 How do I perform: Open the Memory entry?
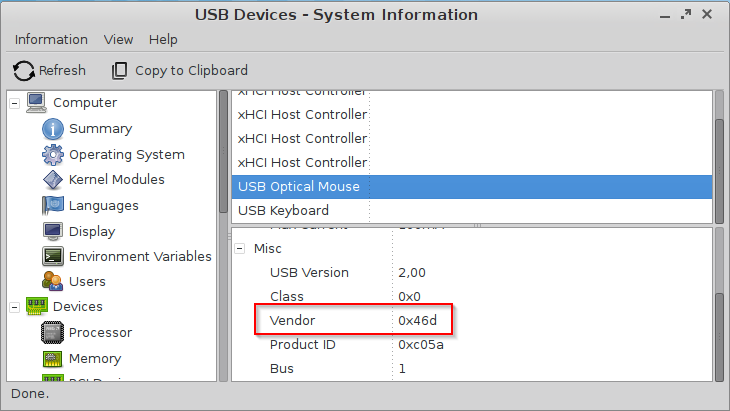pyautogui.click(x=94, y=358)
